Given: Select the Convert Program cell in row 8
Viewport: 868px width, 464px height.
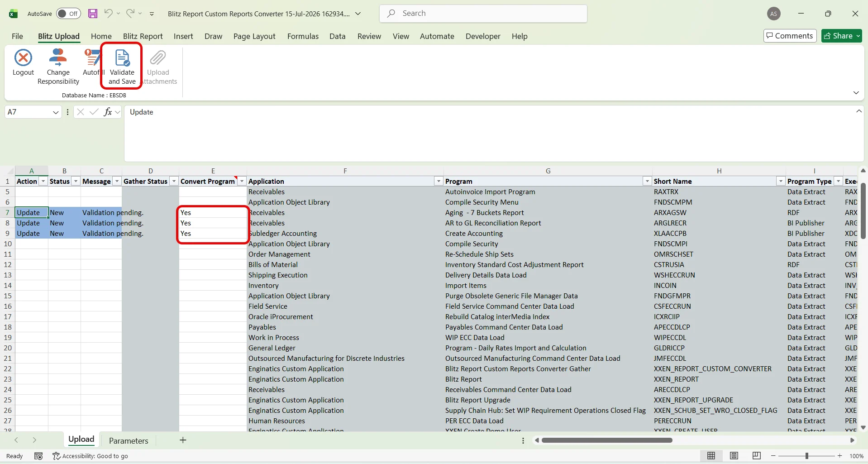Looking at the screenshot, I should coord(213,223).
